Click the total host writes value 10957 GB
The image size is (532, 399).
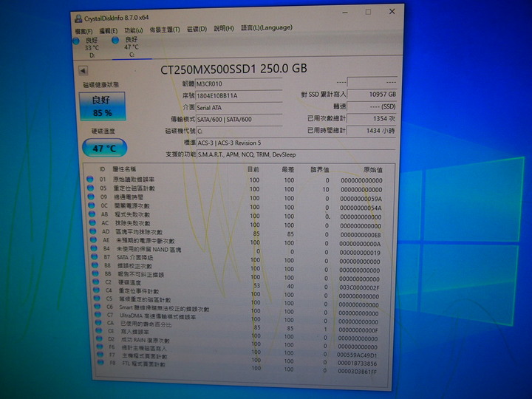pyautogui.click(x=372, y=95)
